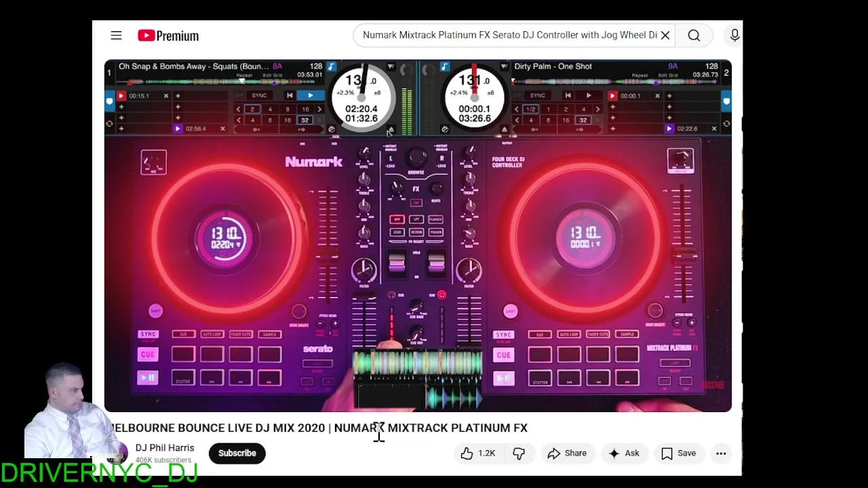
Task: Open DJ Phil Harris channel link
Action: (x=165, y=448)
